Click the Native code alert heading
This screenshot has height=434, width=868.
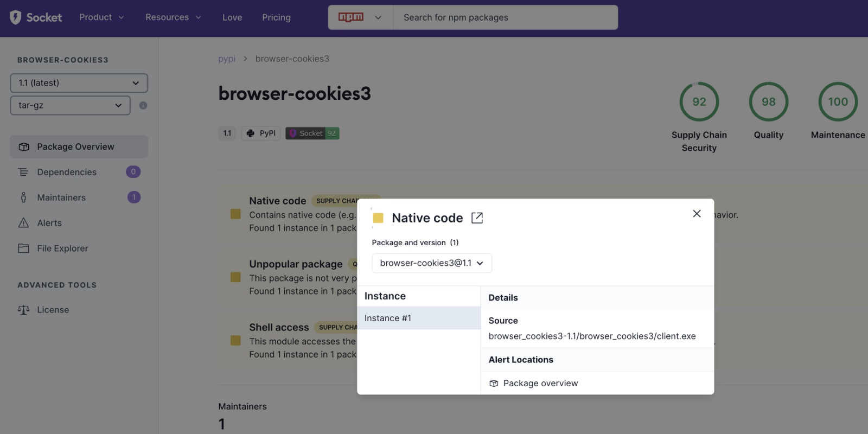(278, 201)
